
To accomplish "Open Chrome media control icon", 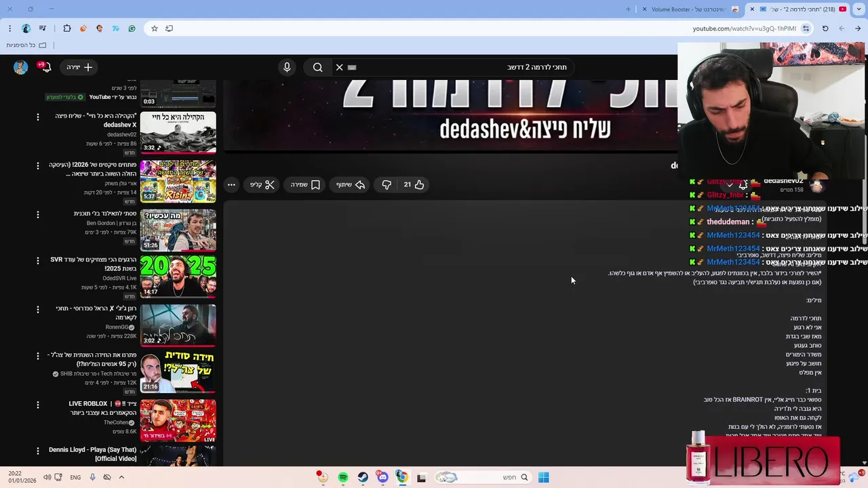I will tap(43, 28).
